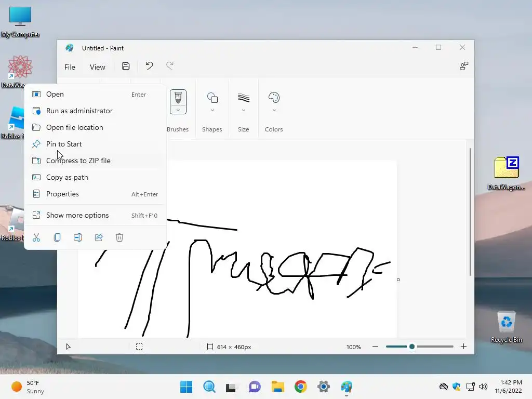532x399 pixels.
Task: Click the Shapes tool icon
Action: click(x=212, y=98)
